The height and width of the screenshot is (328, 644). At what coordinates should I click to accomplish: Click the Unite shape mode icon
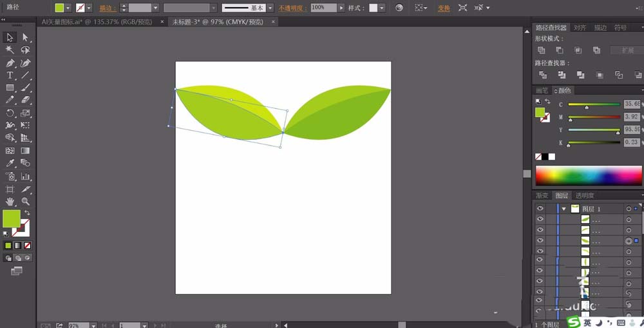541,50
